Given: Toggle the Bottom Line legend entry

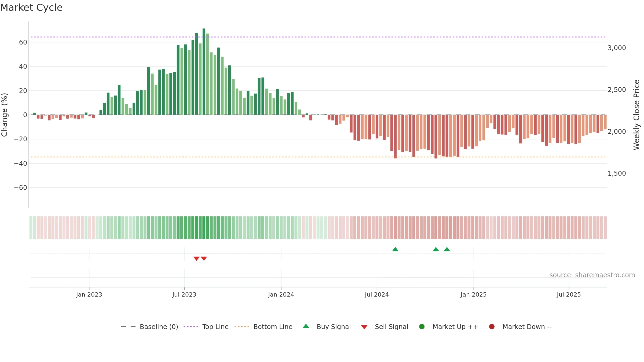Looking at the screenshot, I should point(264,327).
